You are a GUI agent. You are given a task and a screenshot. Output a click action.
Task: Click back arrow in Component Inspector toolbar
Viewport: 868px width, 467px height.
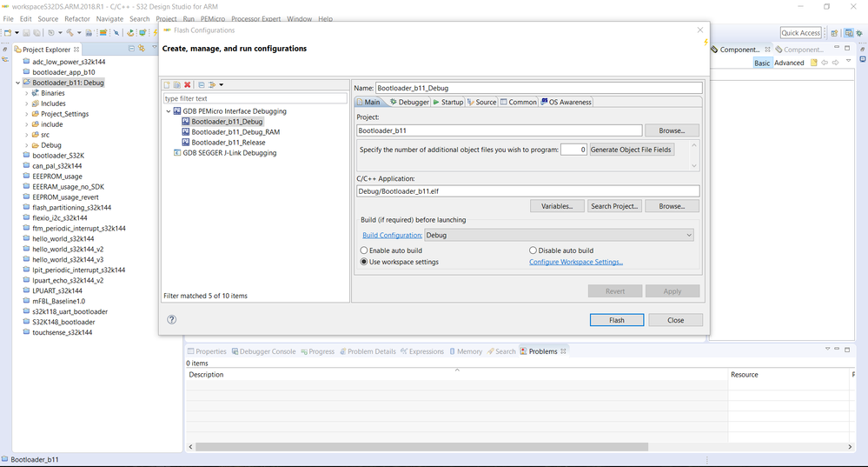(x=825, y=63)
